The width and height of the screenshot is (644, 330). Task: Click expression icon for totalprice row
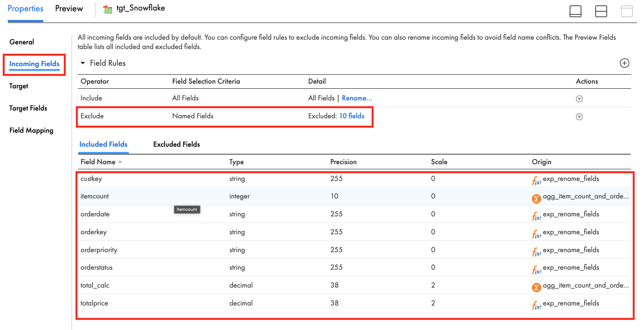point(536,305)
